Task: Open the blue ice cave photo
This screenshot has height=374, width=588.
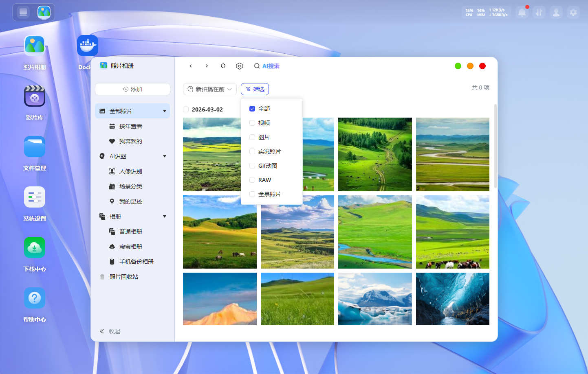Action: click(453, 299)
